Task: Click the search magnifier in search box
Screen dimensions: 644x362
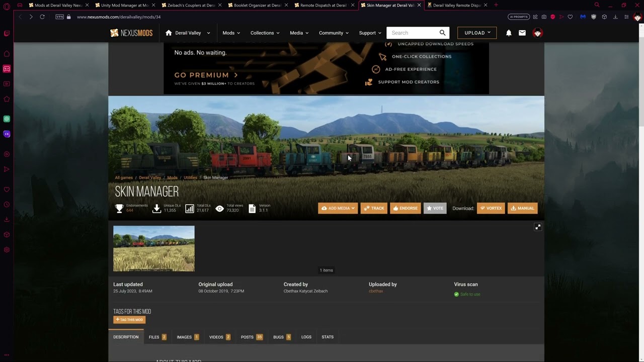Action: [442, 33]
